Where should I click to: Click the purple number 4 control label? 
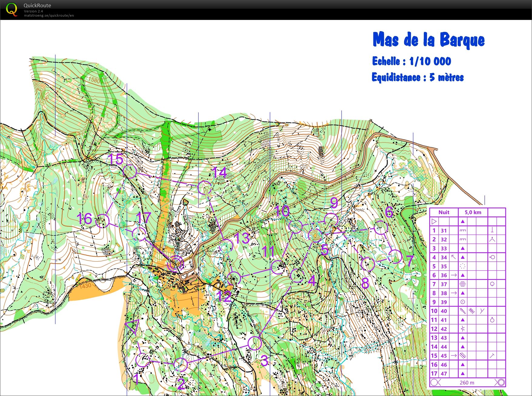click(312, 281)
